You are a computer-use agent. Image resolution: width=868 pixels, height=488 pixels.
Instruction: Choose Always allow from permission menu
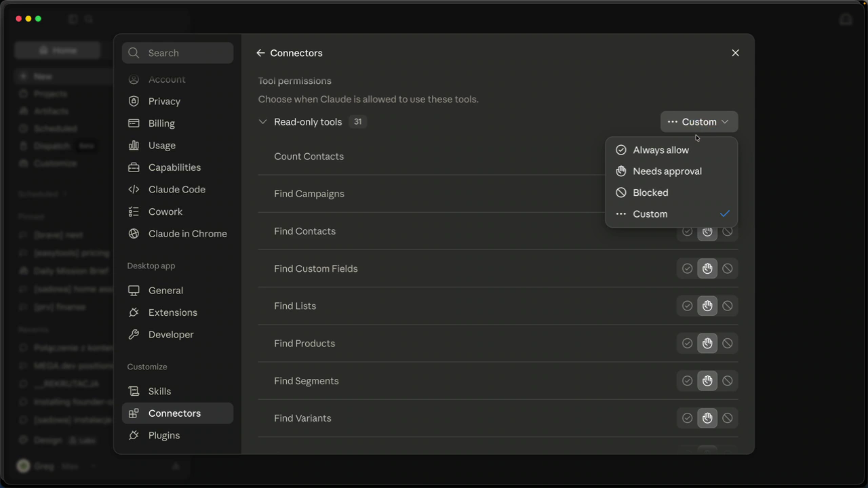671,150
